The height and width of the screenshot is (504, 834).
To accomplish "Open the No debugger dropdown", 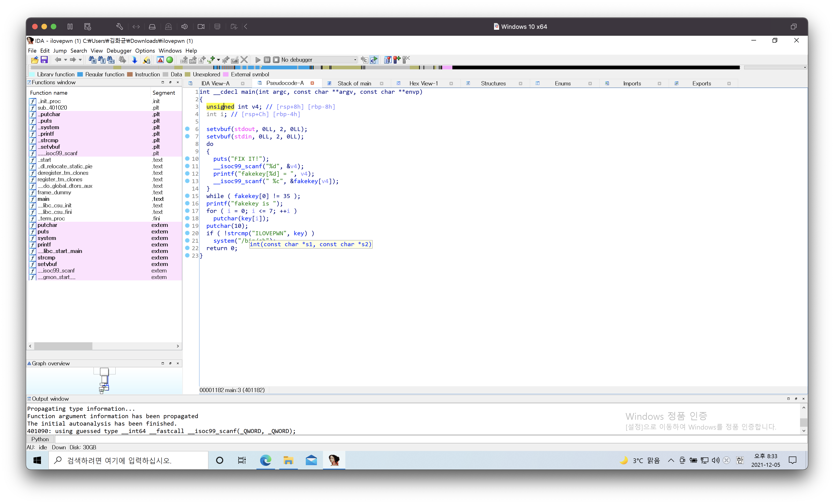I will (355, 60).
